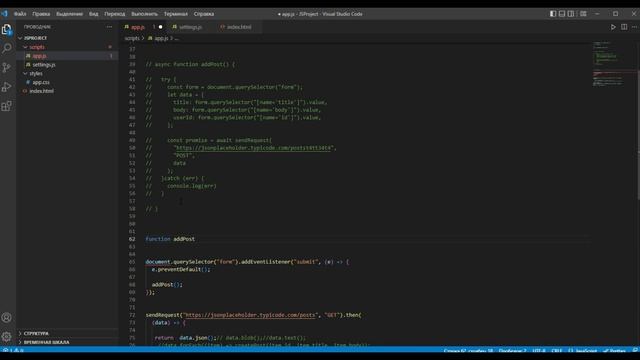Toggle Secondary Side Bar layout icon
The width and height of the screenshot is (640, 360).
(571, 13)
